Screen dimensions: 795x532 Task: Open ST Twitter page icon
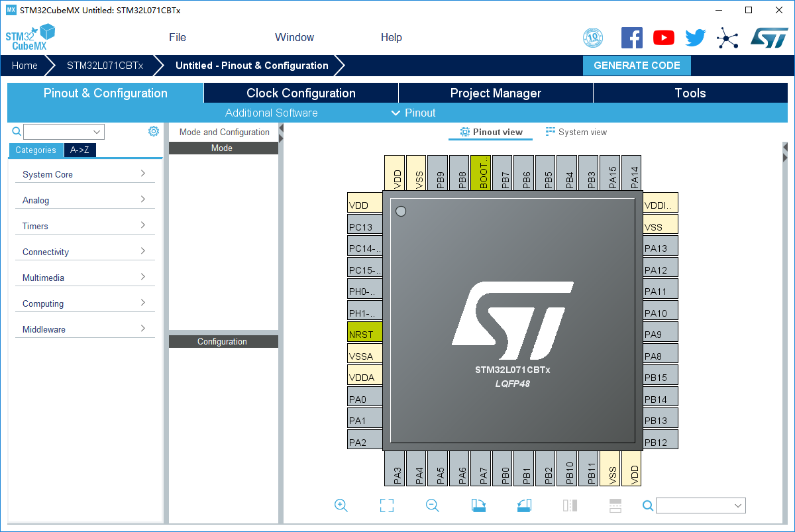696,38
